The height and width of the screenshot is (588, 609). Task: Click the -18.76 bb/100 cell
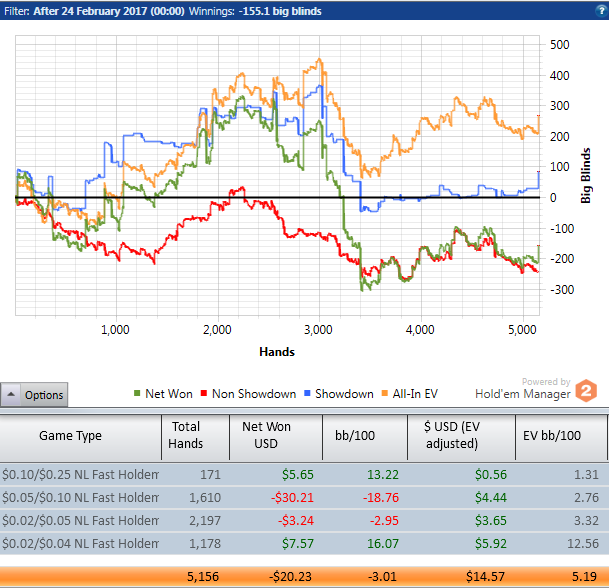pos(381,498)
